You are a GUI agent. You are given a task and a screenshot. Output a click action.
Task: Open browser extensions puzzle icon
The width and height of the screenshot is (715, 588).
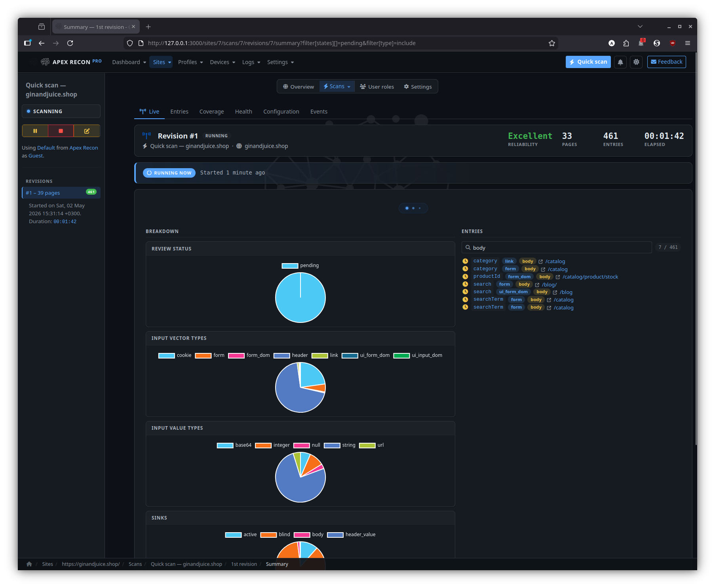pyautogui.click(x=626, y=43)
